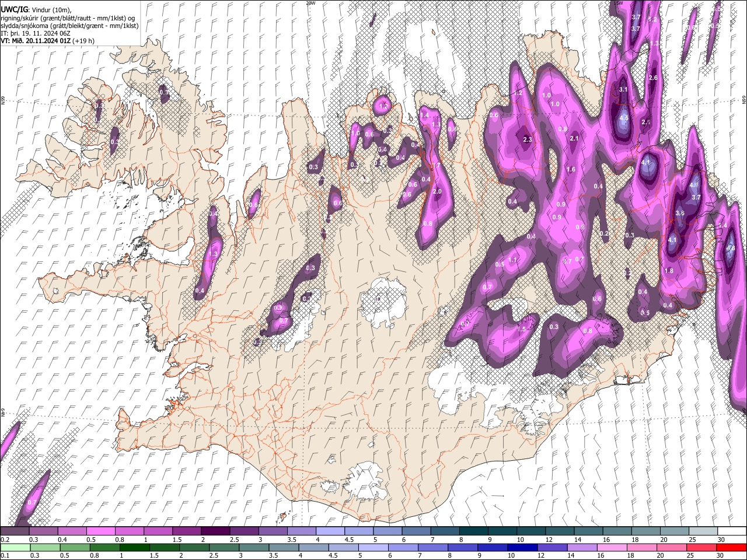Viewport: 747px width, 560px height.
Task: Click the '0.2' label of purple legend
Action: click(x=5, y=540)
